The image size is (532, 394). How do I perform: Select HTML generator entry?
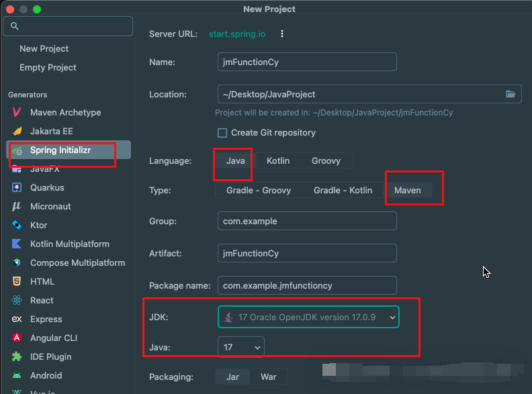pos(42,281)
